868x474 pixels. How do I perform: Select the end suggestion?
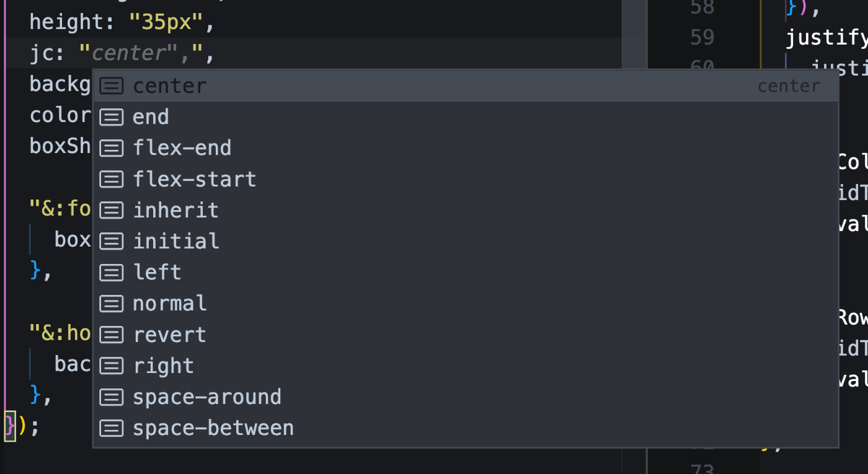[466, 116]
